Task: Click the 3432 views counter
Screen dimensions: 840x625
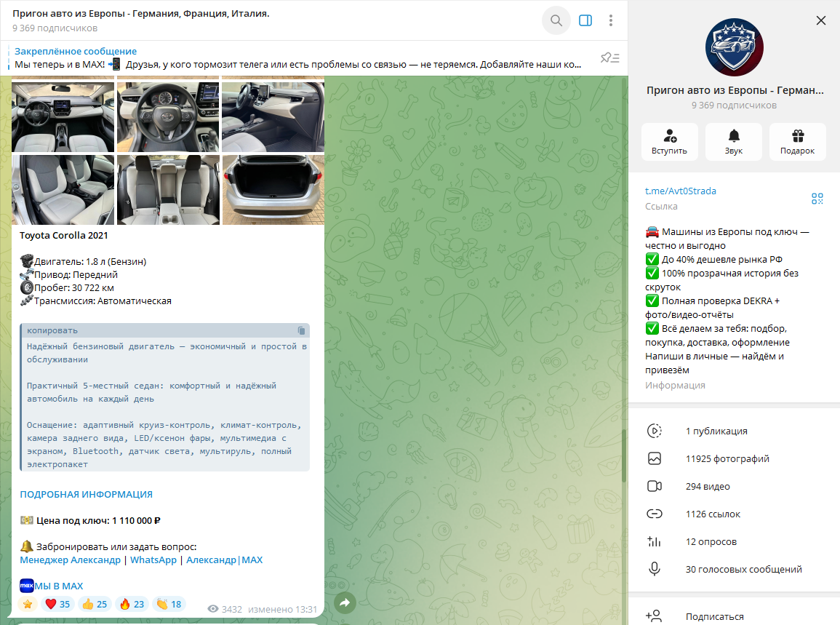Action: (225, 610)
